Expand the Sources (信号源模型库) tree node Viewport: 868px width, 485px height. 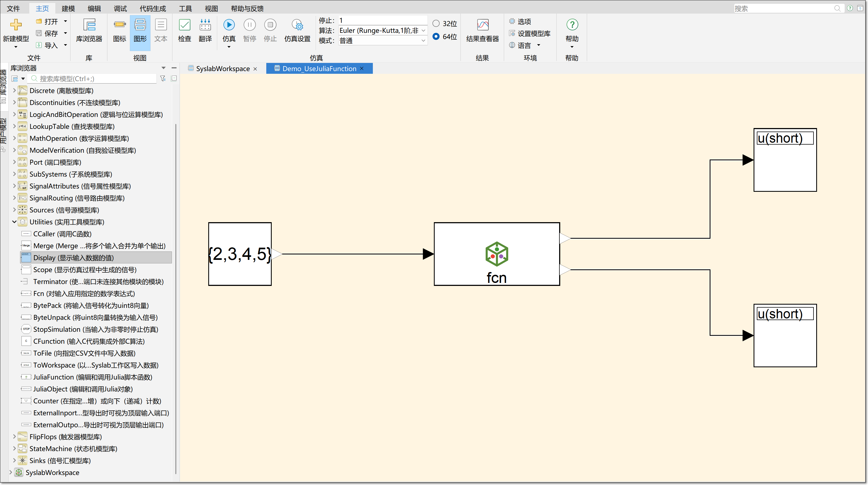click(14, 210)
